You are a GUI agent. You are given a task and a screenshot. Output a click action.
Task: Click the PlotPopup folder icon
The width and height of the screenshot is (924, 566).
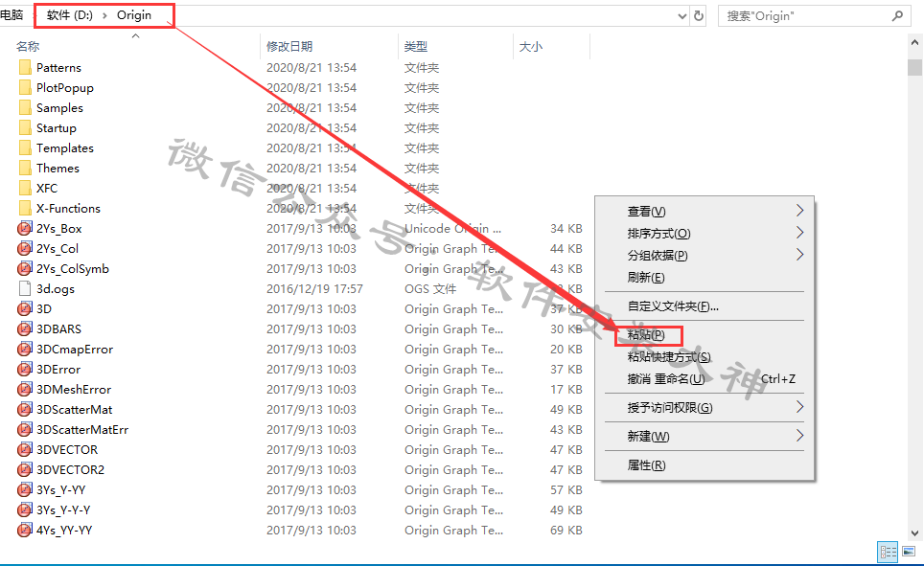[x=25, y=88]
